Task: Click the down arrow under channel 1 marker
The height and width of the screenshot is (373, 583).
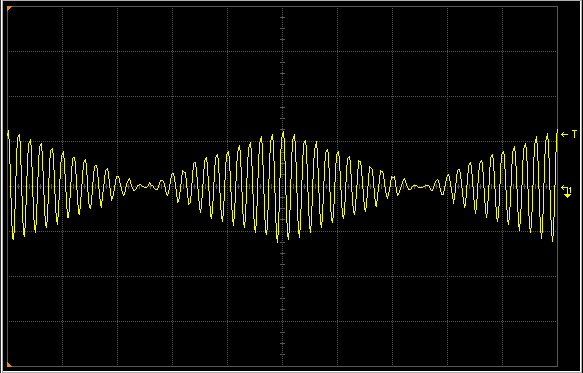Action: coord(567,195)
